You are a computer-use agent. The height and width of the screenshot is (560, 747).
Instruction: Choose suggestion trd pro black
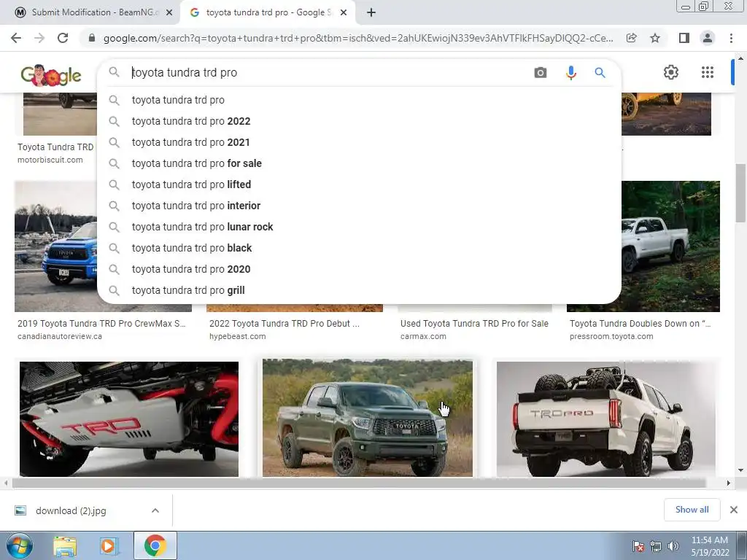pyautogui.click(x=359, y=248)
